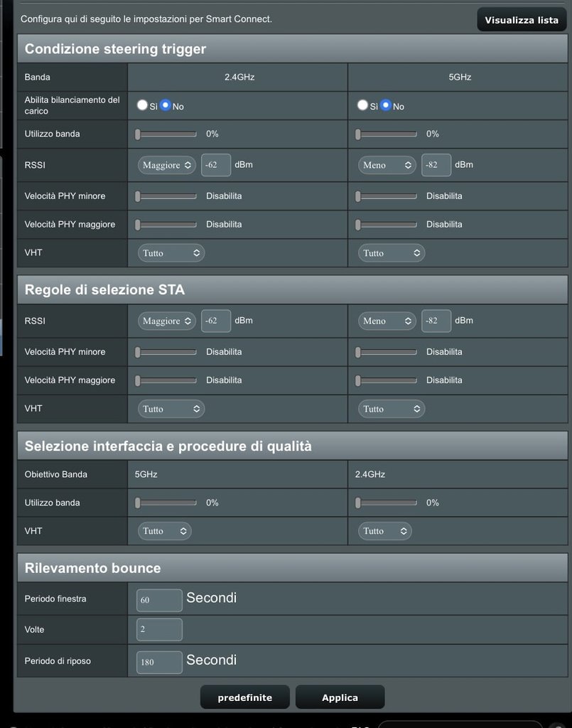Open 2.4GHz RSSI Maggiore dropdown in steering trigger
Viewport: 572px width, 728px height.
(167, 165)
